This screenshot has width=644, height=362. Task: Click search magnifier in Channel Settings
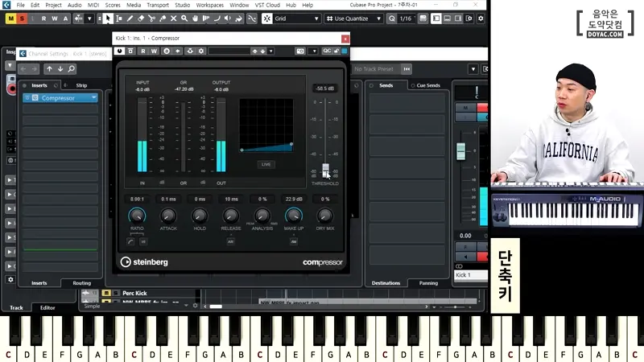click(72, 69)
